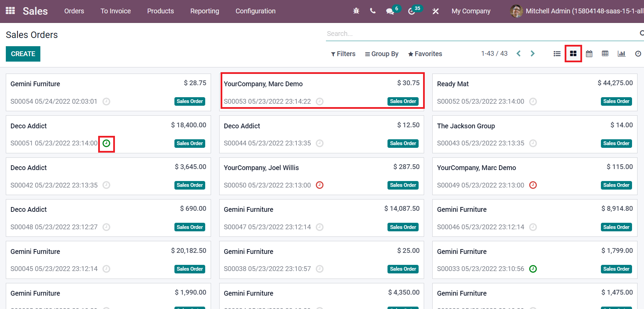
Task: Open My Company switcher dropdown
Action: click(471, 11)
